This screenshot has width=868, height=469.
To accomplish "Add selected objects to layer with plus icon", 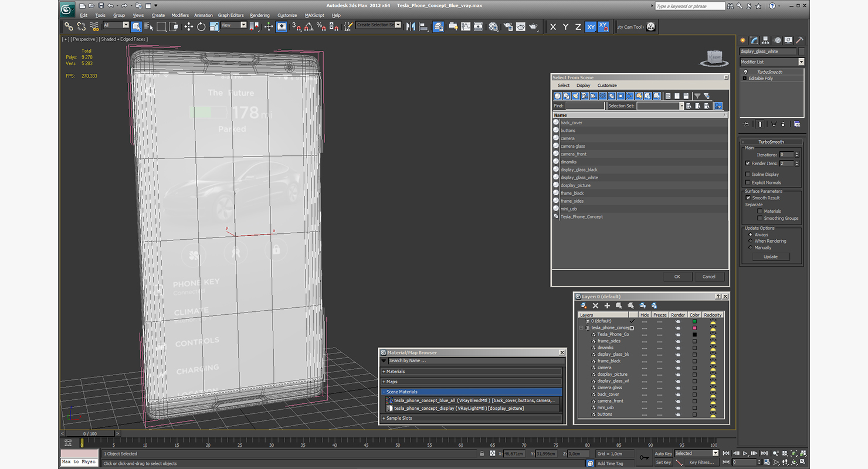I will [607, 305].
